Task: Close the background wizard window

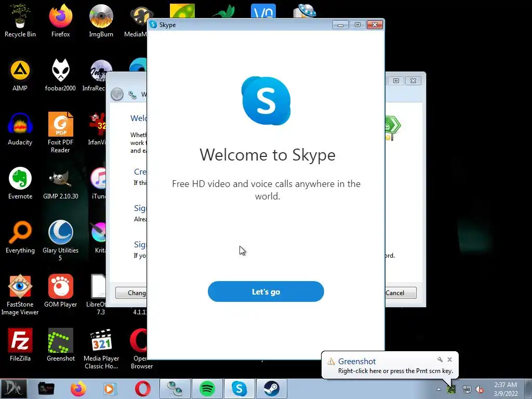Action: pyautogui.click(x=413, y=81)
